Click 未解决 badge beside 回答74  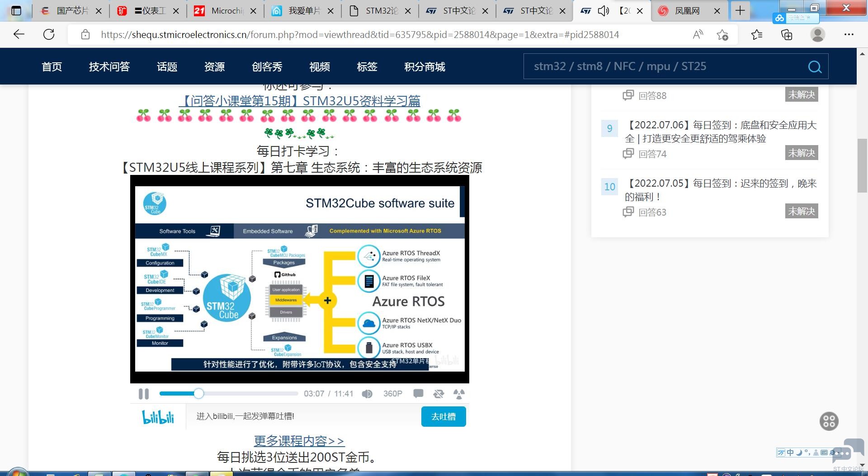(802, 153)
